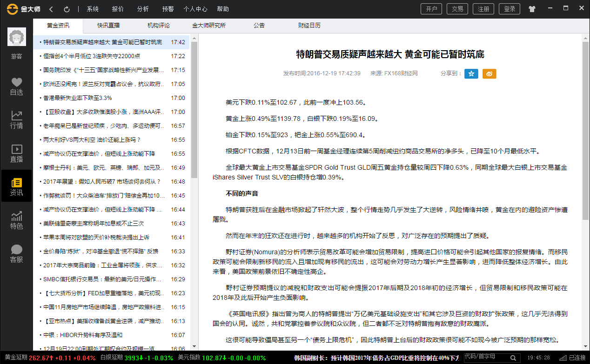590x364 pixels.
Task: Open news item 【亚股收盘】大多收跌惟澳股小涨
Action: click(x=111, y=112)
